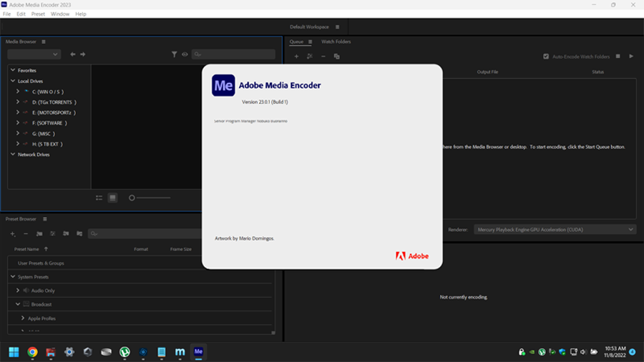Image resolution: width=644 pixels, height=362 pixels.
Task: Stop the queue encoding
Action: [x=618, y=57]
